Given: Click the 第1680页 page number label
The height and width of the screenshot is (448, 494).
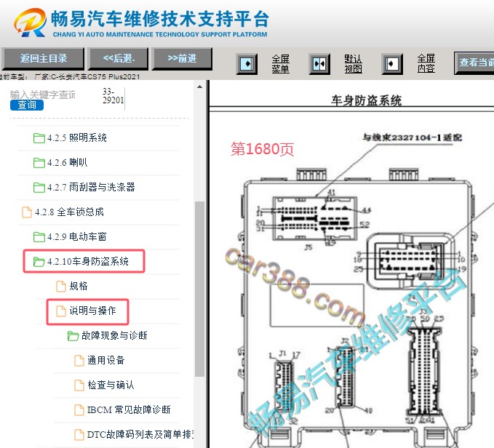Looking at the screenshot, I should (x=263, y=149).
